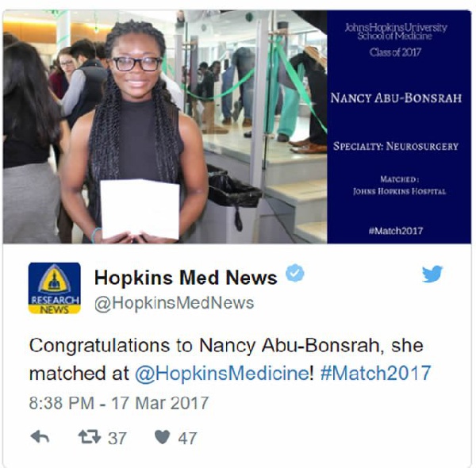
Task: Like the tweet with the heart icon
Action: click(163, 437)
